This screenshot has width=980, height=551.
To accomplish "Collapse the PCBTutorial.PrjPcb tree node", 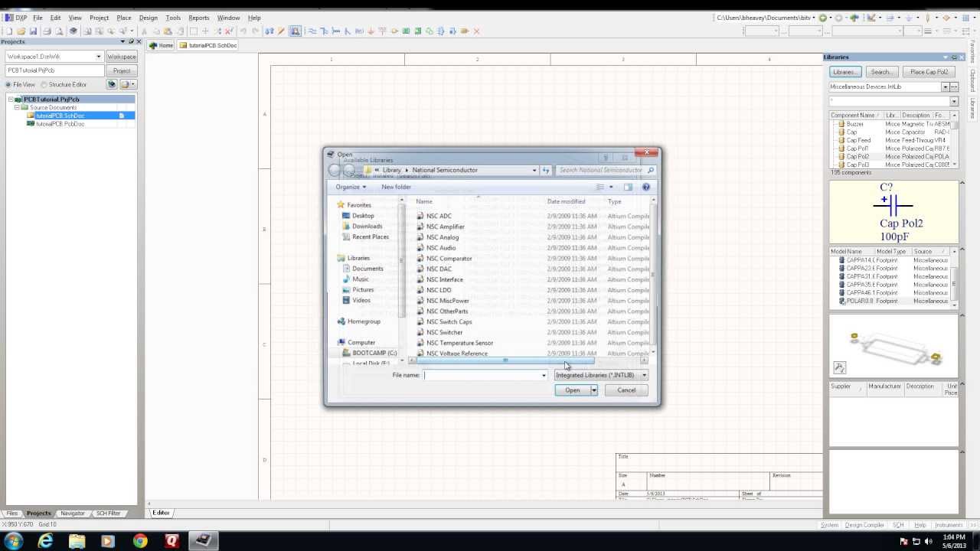I will click(x=11, y=99).
